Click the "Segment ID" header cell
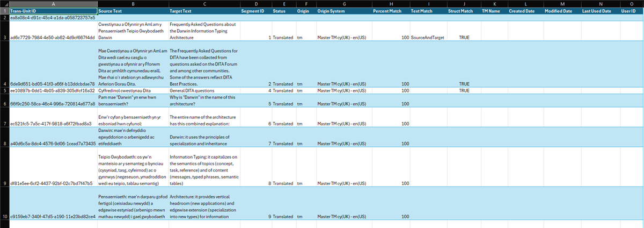Screen dimensions: 644x228 click(255, 11)
